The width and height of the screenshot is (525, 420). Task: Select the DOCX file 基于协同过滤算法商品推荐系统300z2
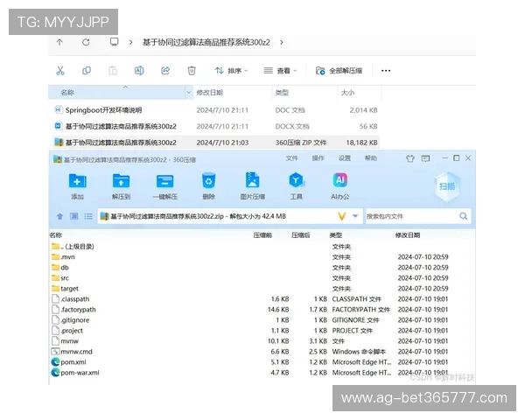(216, 126)
